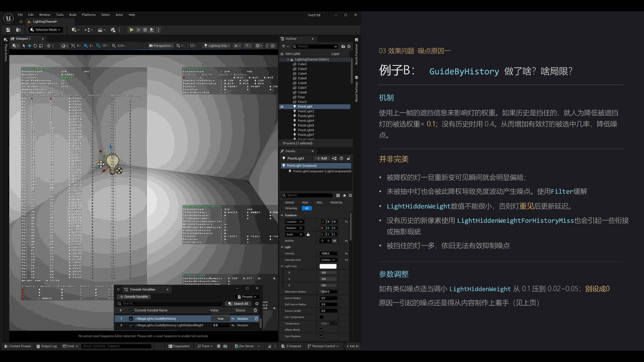Choose the Translate (move) gizmo tool
The image size is (644, 362).
point(29,46)
